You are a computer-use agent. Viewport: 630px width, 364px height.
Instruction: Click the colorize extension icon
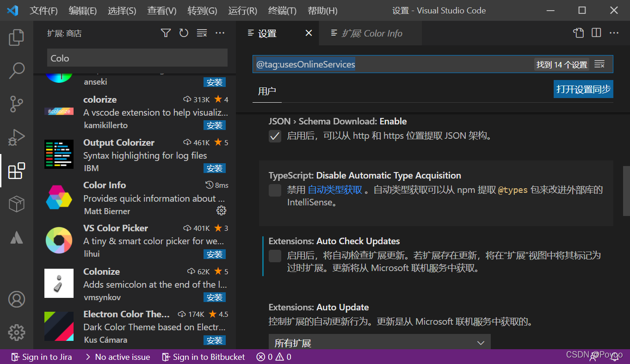point(59,111)
